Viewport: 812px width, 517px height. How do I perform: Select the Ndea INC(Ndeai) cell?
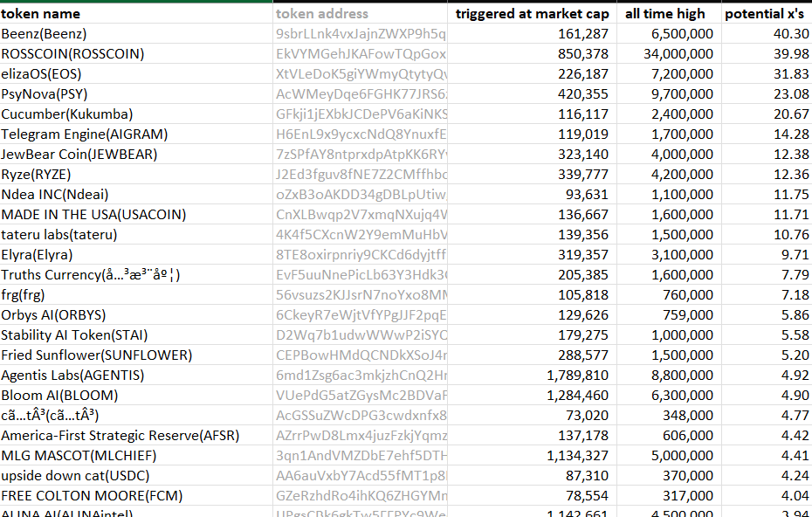click(136, 194)
